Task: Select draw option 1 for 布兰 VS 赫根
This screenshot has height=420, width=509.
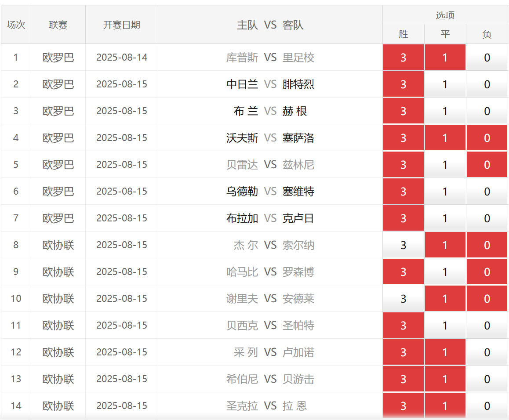Action: 445,111
